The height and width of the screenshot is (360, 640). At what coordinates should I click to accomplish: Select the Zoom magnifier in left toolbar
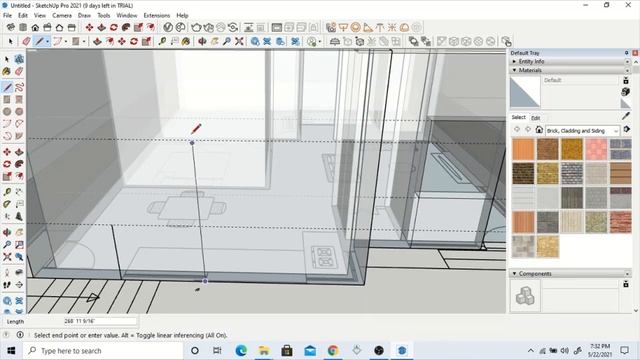7,244
